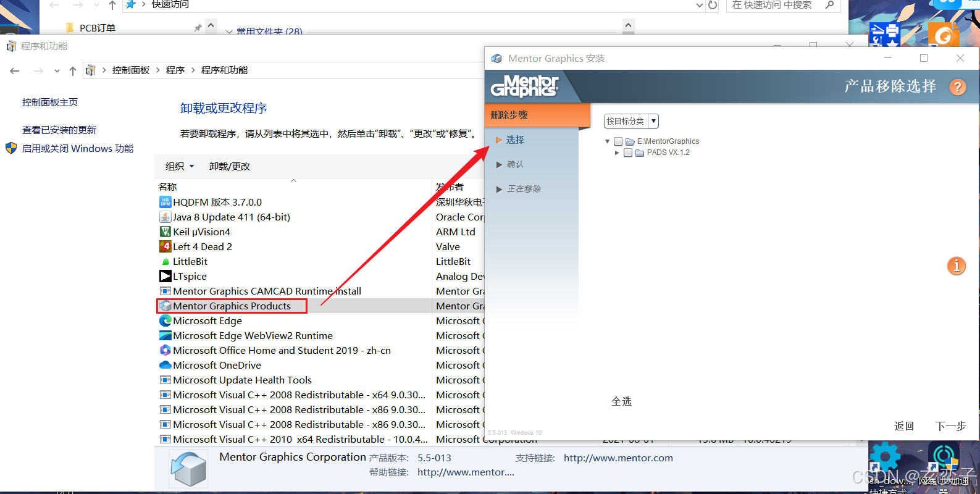
Task: Click the Keil µVision4 icon
Action: coord(165,232)
